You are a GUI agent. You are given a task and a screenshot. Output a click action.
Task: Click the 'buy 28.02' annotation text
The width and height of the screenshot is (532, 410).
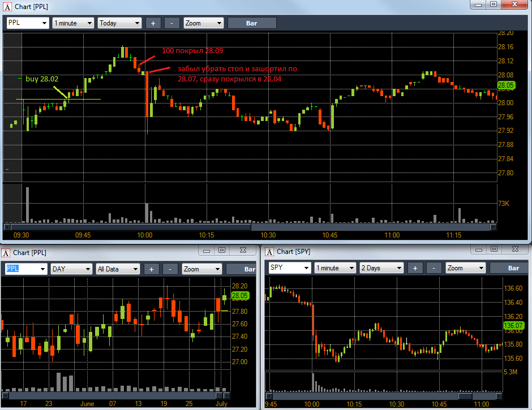[42, 79]
